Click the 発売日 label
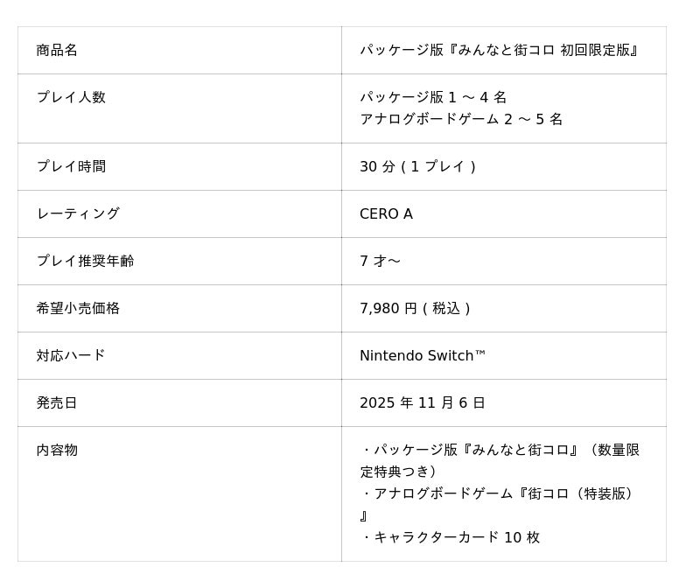 57,402
